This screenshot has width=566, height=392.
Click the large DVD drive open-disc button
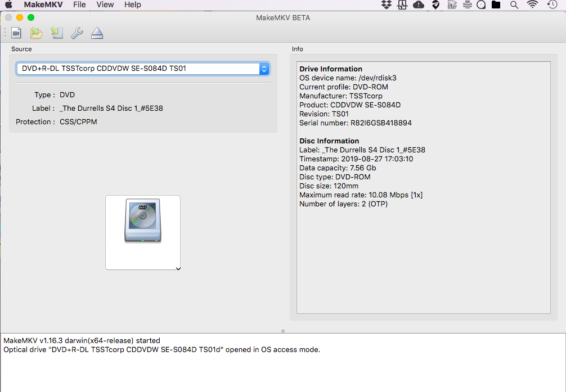tap(143, 232)
